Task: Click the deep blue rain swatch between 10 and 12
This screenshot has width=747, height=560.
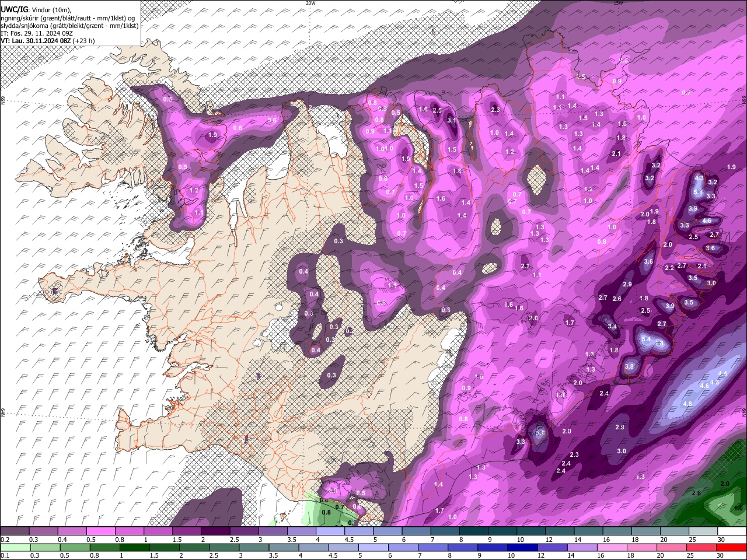Action: [522, 547]
